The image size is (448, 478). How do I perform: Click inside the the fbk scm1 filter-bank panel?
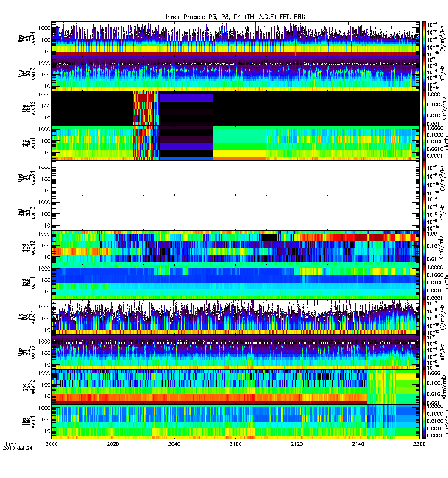pos(235,422)
